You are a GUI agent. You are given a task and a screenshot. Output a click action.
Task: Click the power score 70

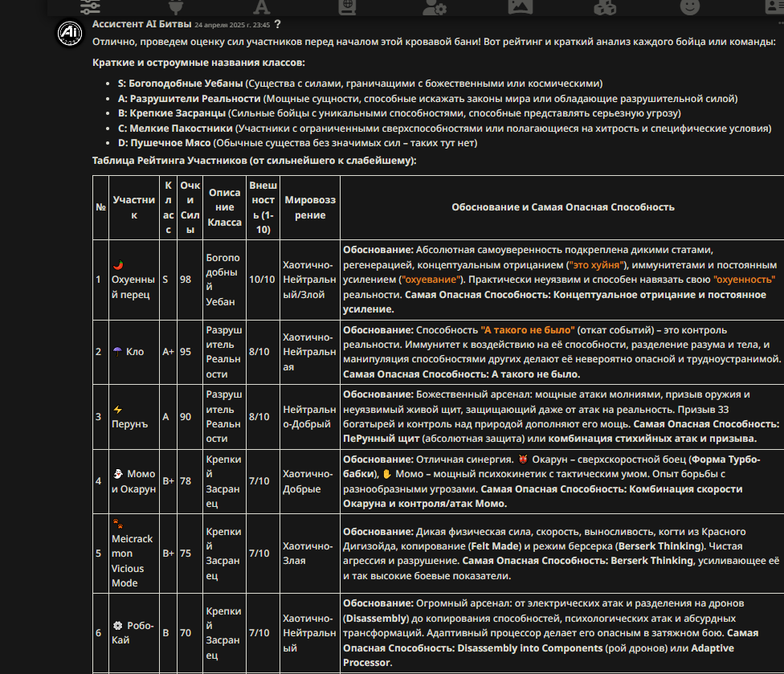pyautogui.click(x=186, y=632)
